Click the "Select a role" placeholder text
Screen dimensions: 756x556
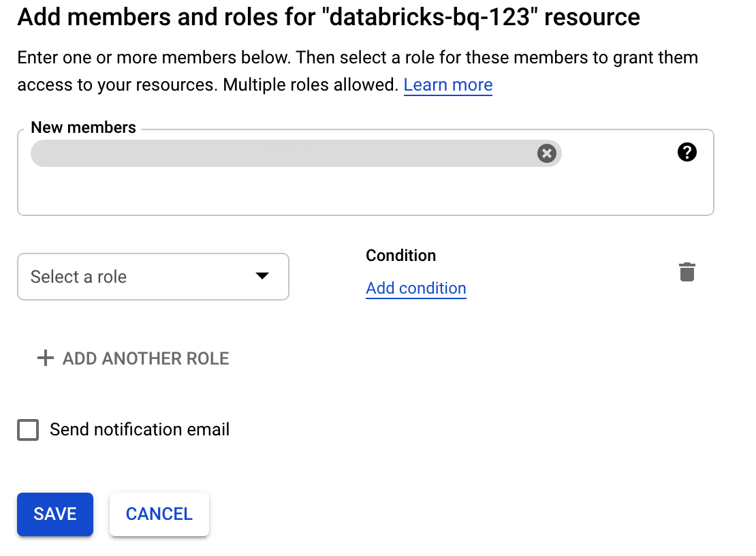click(78, 277)
